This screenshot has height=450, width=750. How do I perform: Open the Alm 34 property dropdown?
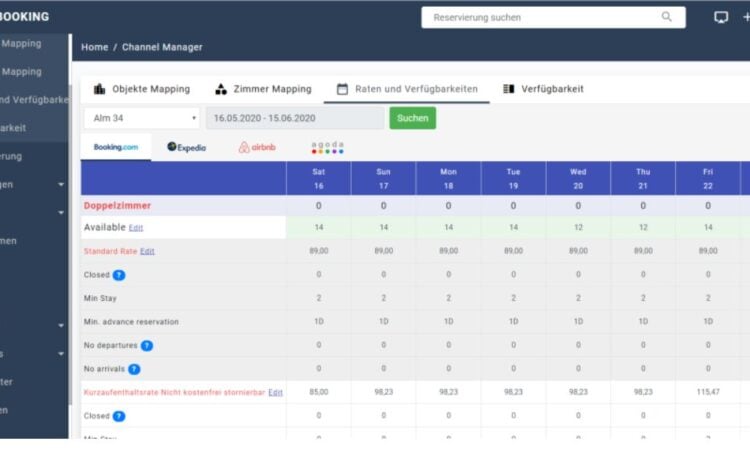(141, 118)
